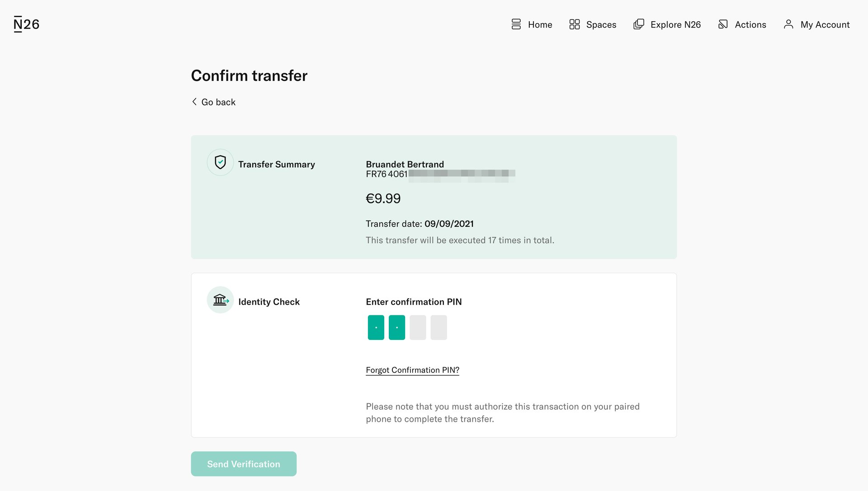
Task: Click the Send Verification button
Action: [243, 463]
